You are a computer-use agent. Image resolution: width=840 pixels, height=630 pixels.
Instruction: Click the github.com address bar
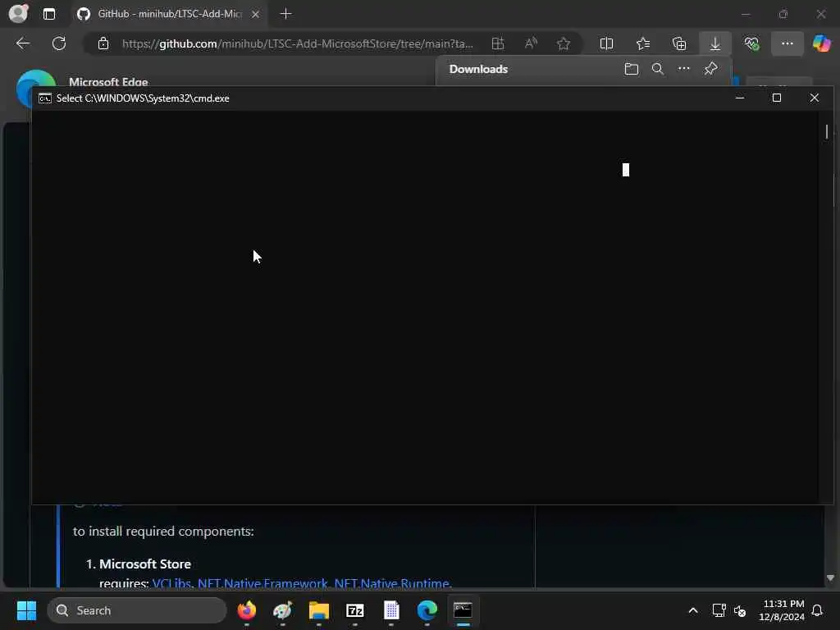click(297, 43)
